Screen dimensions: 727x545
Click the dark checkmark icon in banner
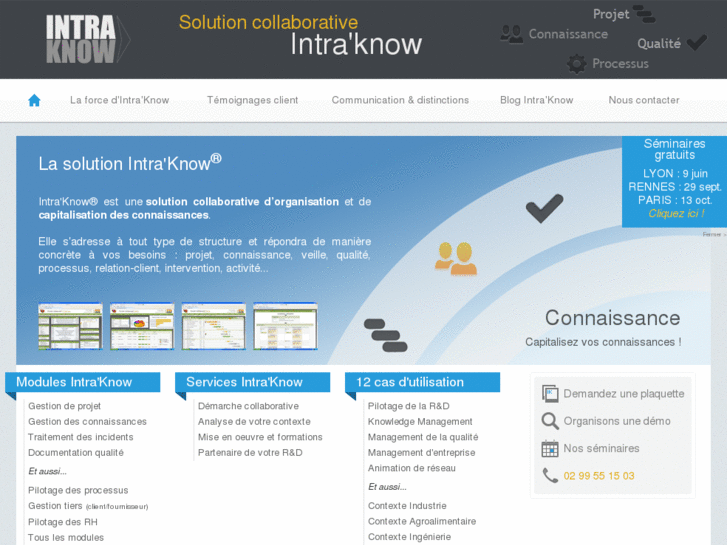544,208
